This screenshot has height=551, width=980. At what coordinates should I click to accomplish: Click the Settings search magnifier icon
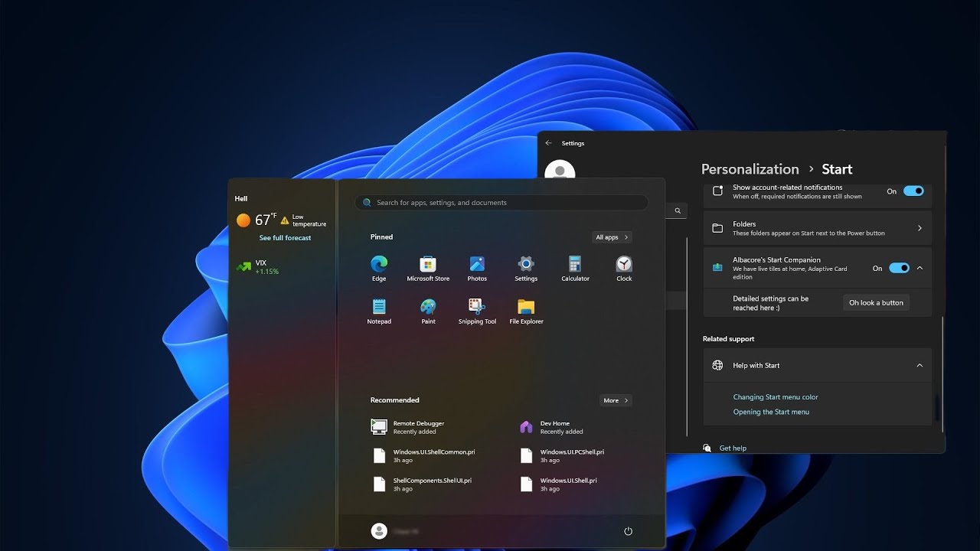(x=678, y=210)
